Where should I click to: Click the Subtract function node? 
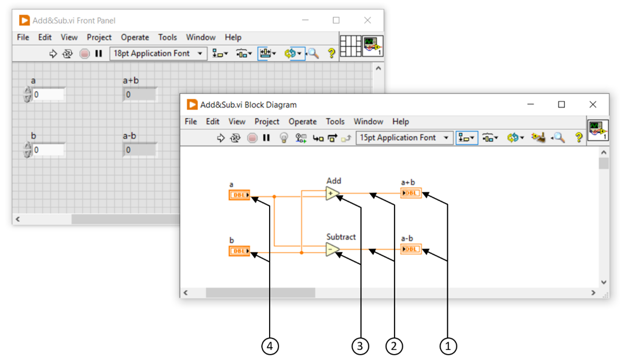(x=332, y=250)
